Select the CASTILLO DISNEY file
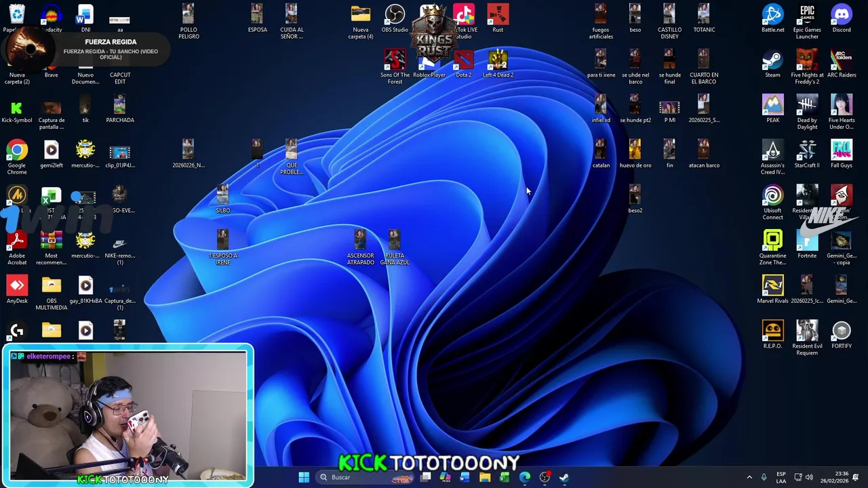Viewport: 868px width, 488px height. (669, 22)
